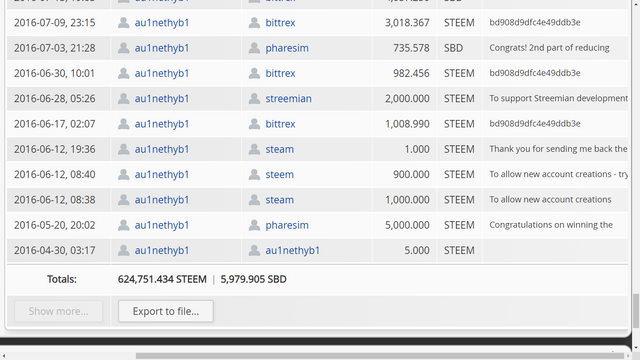Select memo 'To support Streemian development'

(558, 98)
